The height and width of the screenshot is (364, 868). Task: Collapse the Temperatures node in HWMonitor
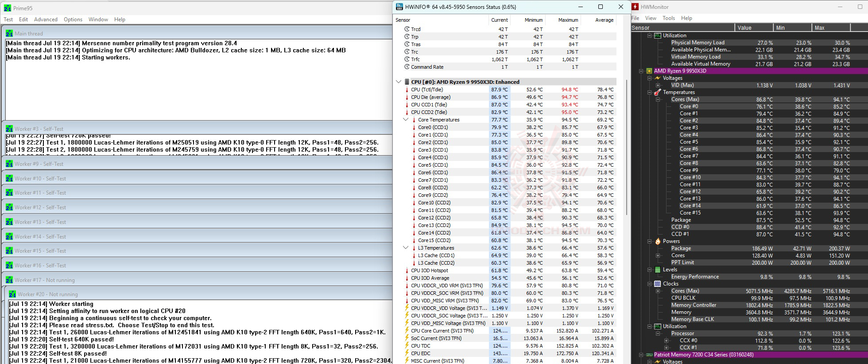[x=649, y=92]
